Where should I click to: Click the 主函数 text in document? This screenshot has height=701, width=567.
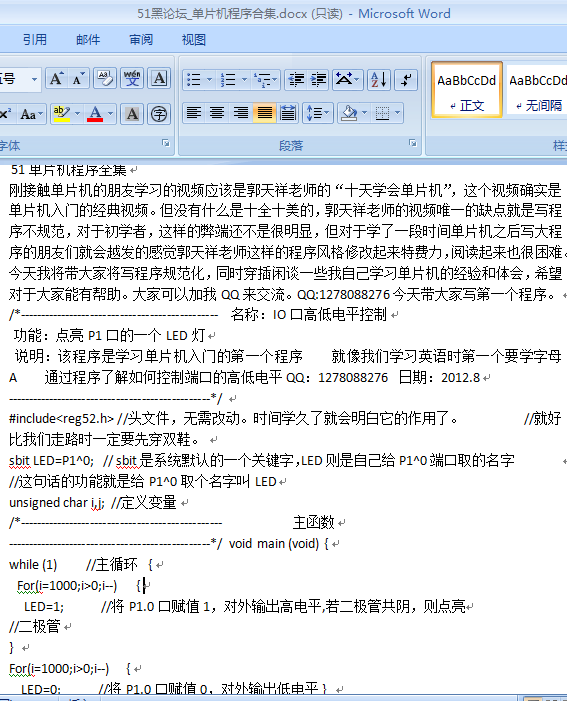point(313,522)
